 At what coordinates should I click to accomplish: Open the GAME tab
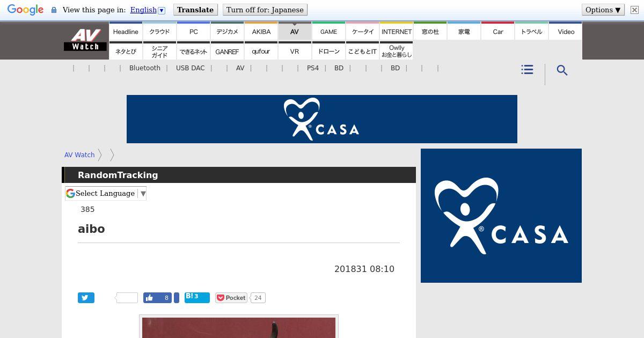328,31
